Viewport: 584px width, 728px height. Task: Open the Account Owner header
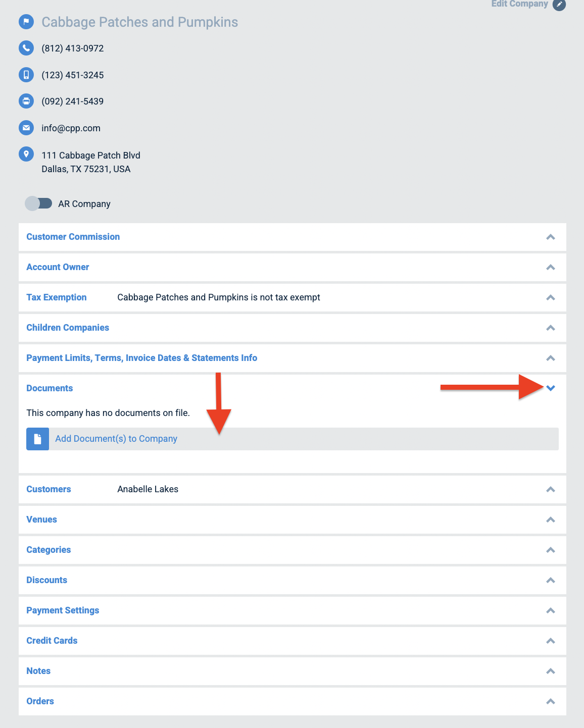click(58, 267)
